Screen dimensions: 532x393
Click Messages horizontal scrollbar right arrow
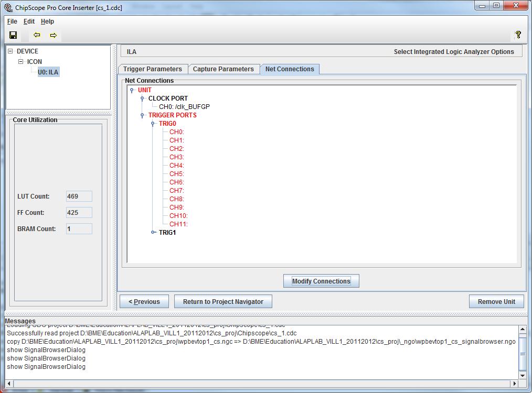click(515, 384)
